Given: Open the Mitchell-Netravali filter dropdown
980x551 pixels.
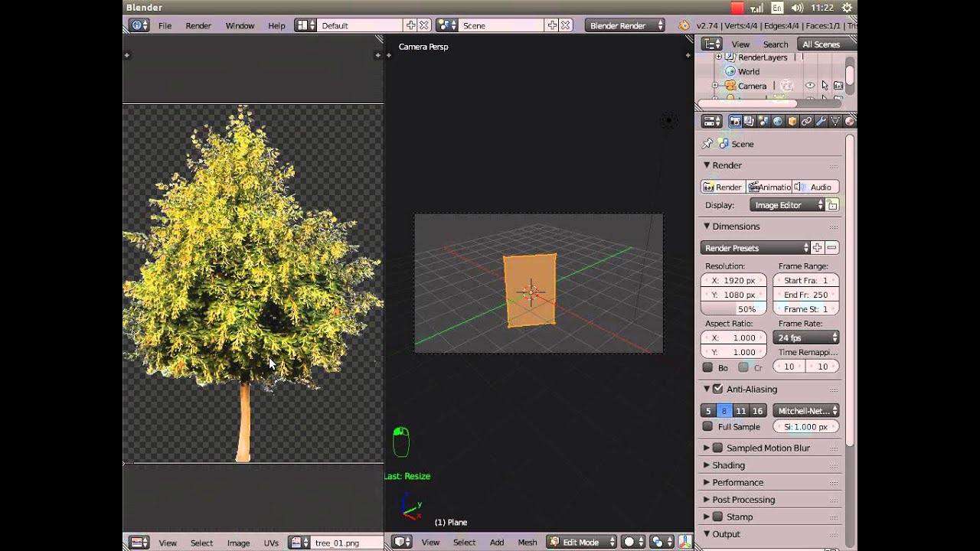Looking at the screenshot, I should 805,411.
